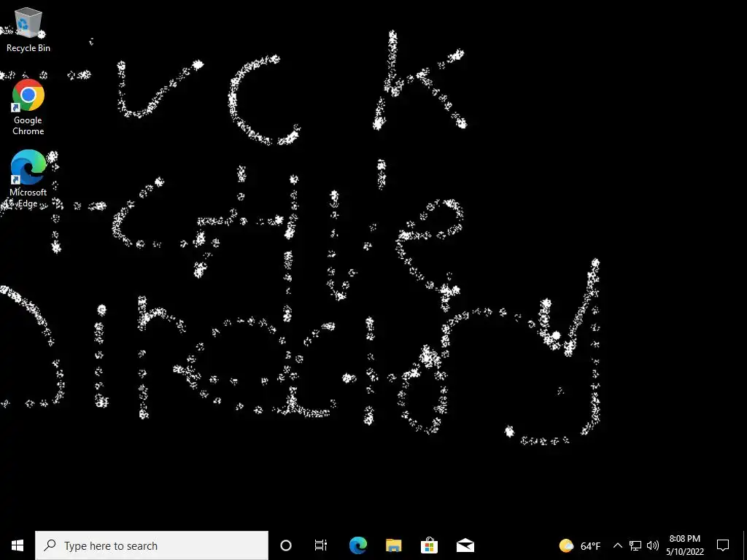Open Cortana from the taskbar circle
Image resolution: width=747 pixels, height=560 pixels.
[x=286, y=545]
